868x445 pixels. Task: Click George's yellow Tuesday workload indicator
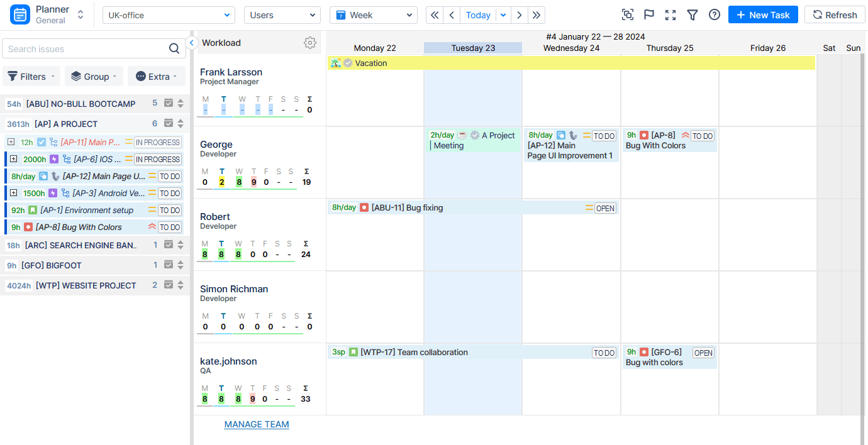pos(221,182)
